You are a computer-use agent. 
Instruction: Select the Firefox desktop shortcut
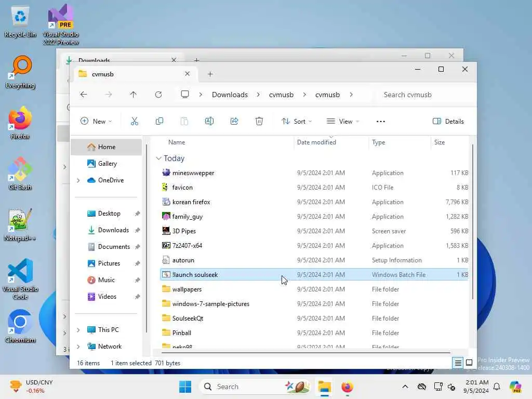[20, 123]
